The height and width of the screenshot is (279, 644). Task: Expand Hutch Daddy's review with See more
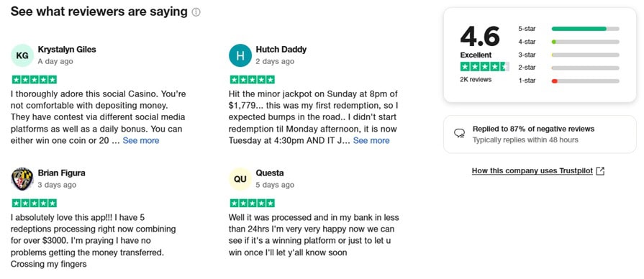point(371,141)
